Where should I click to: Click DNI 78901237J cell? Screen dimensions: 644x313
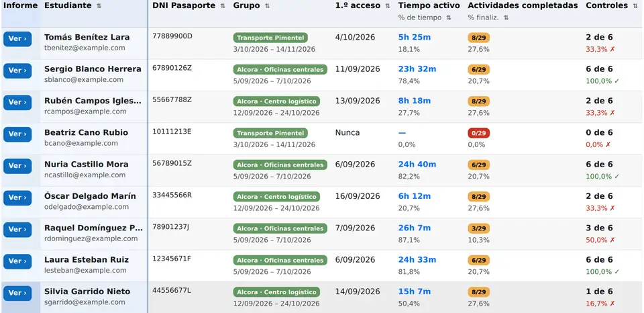point(171,226)
